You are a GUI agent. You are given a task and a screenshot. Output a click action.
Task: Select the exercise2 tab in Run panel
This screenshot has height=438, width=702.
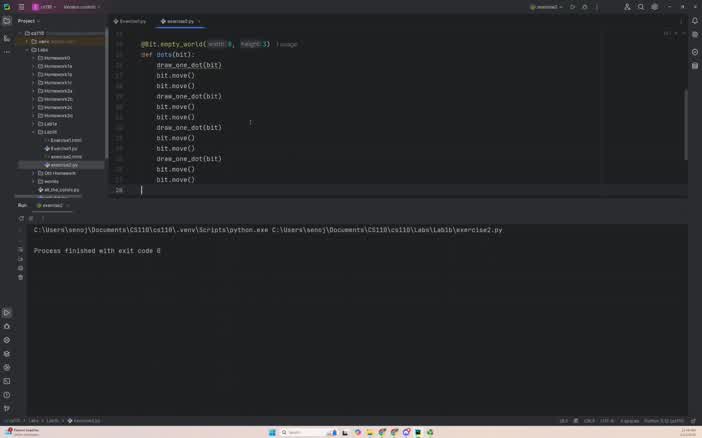pyautogui.click(x=52, y=205)
